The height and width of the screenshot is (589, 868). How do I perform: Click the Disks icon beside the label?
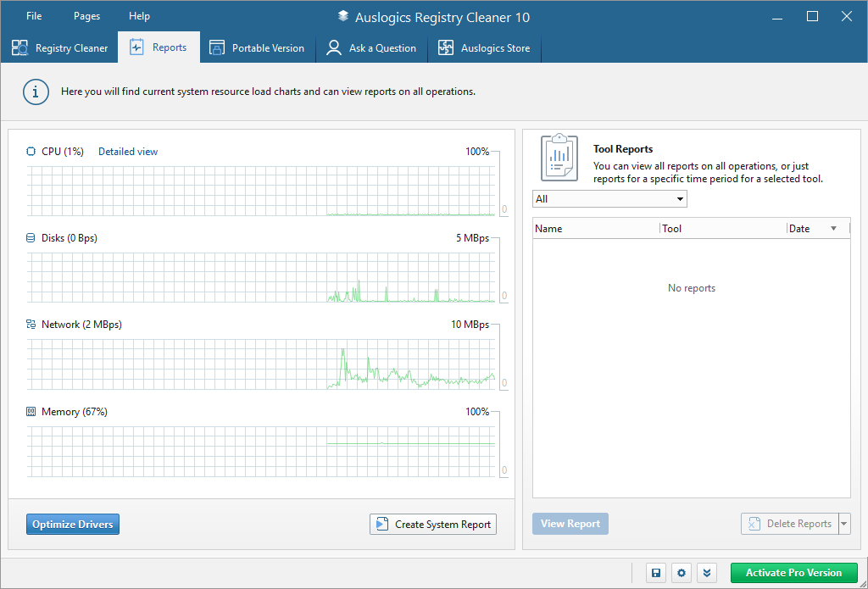click(x=31, y=238)
